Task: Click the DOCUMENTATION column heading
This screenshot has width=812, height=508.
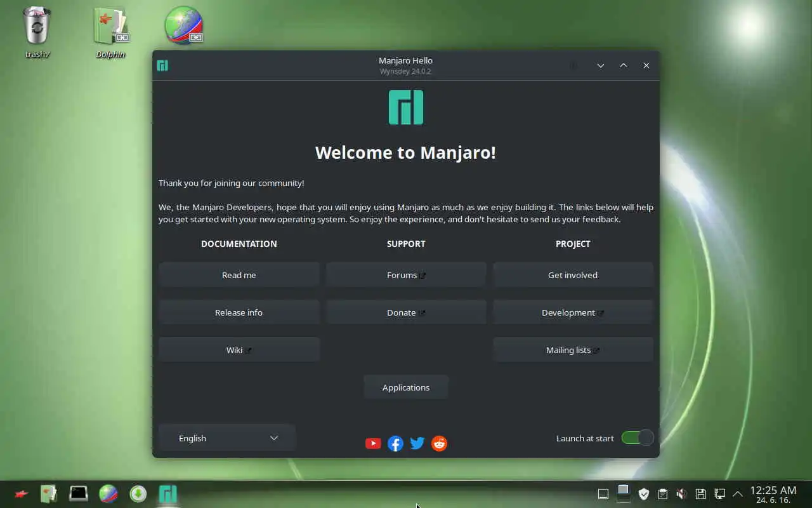Action: click(x=239, y=244)
